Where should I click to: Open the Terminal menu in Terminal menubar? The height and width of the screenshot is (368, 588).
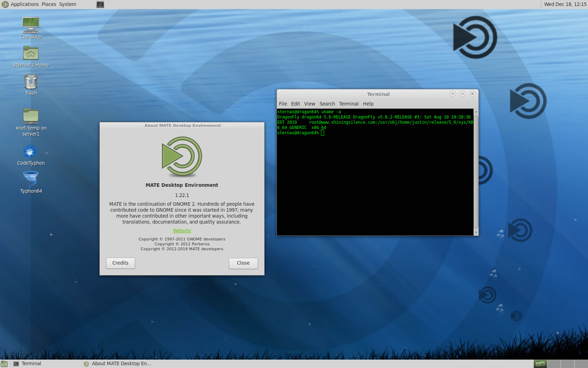(x=349, y=104)
